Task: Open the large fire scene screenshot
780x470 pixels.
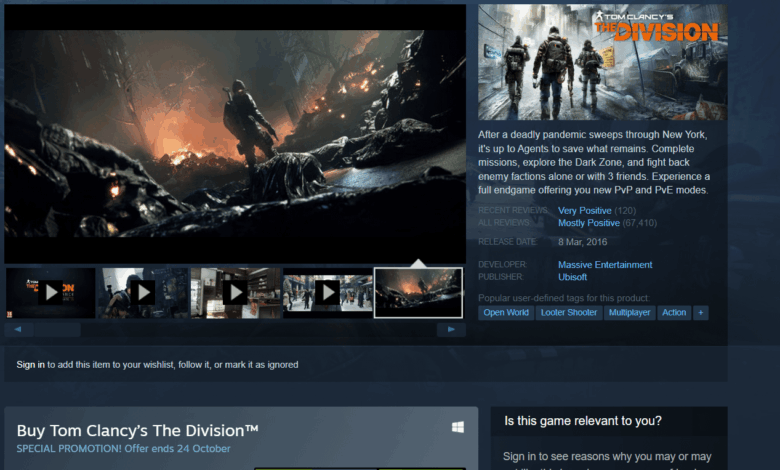Action: 235,134
